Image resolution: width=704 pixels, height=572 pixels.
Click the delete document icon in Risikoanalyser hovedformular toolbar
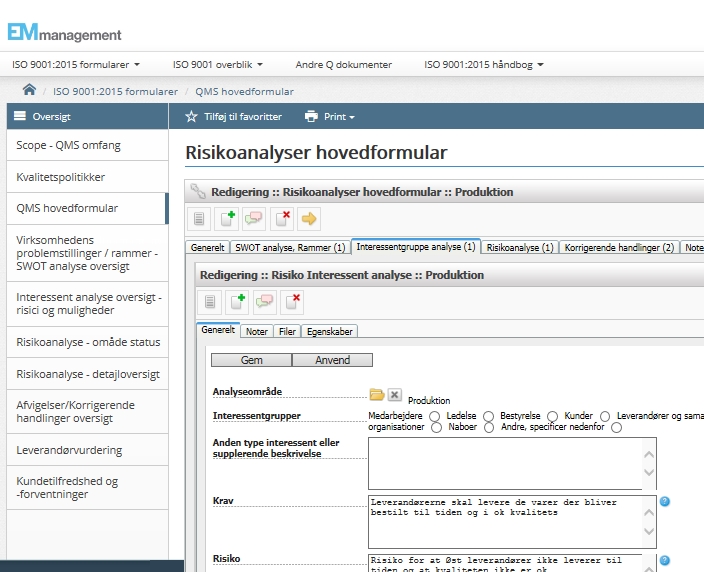282,219
